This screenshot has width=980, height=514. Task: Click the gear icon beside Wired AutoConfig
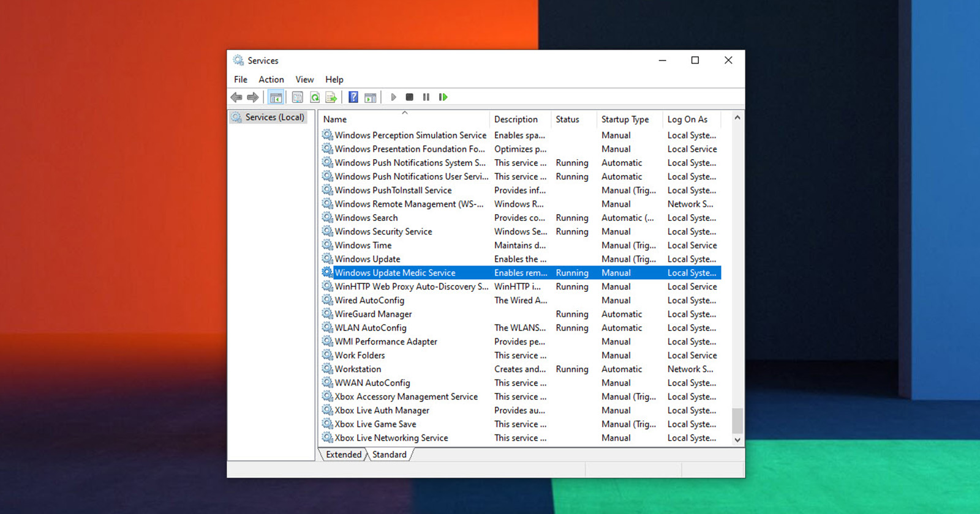click(328, 300)
